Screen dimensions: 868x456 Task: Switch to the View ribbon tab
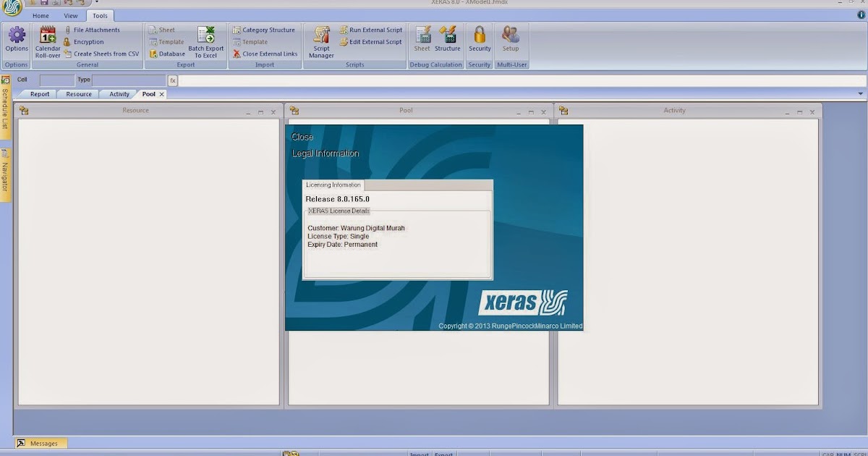point(71,15)
